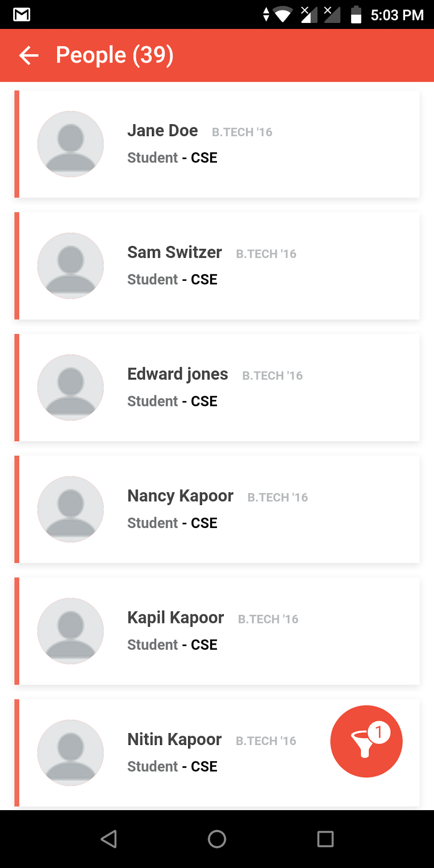
Task: Select Kapil Kapoor name text
Action: (175, 618)
